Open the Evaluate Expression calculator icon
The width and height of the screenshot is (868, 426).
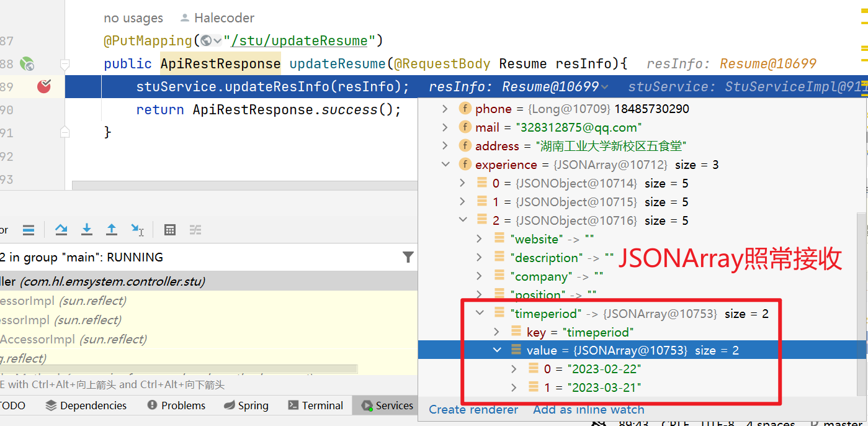coord(169,230)
